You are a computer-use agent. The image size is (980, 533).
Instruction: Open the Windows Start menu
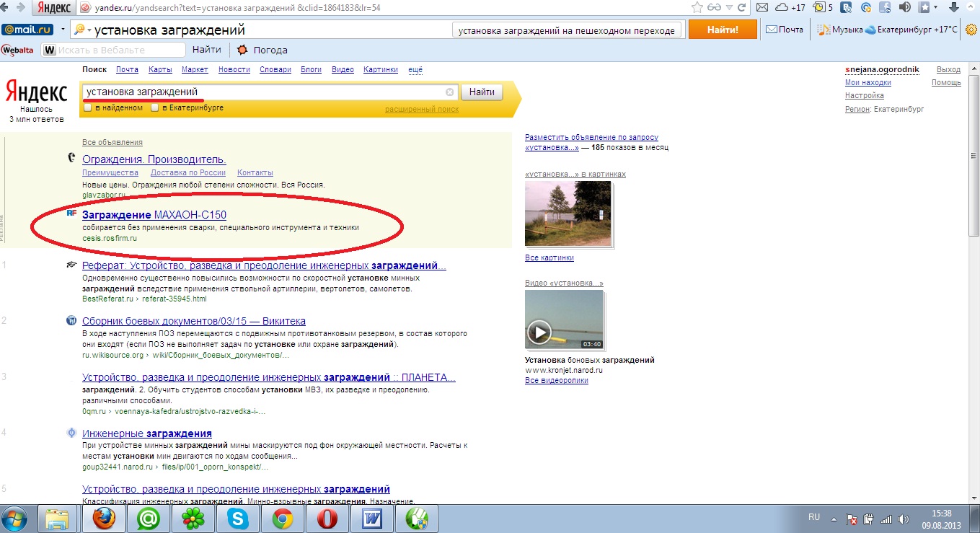click(15, 519)
